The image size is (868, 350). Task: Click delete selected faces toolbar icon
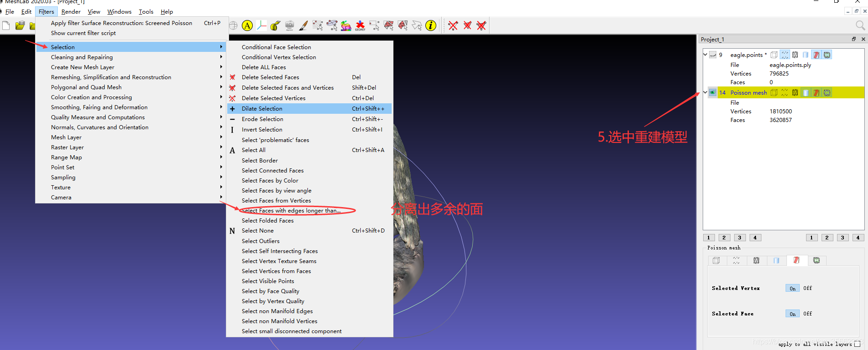(x=467, y=25)
